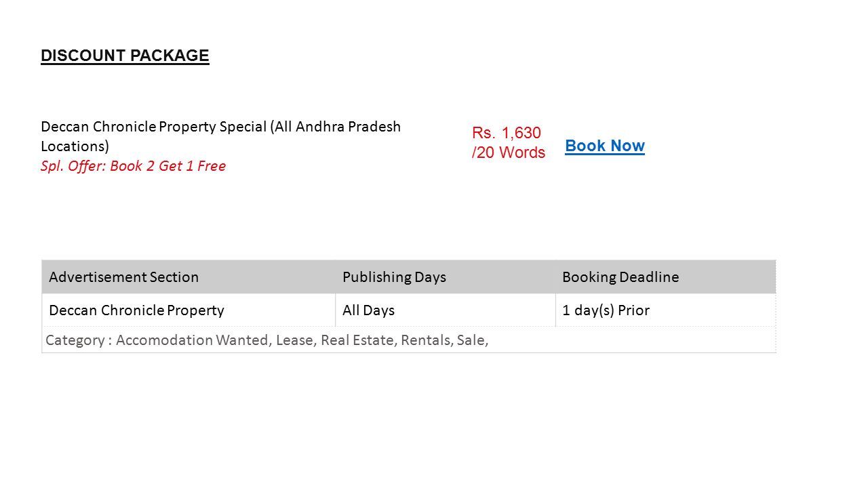Click the Deccan Chronicle Property Special title
The height and width of the screenshot is (488, 868).
click(220, 136)
